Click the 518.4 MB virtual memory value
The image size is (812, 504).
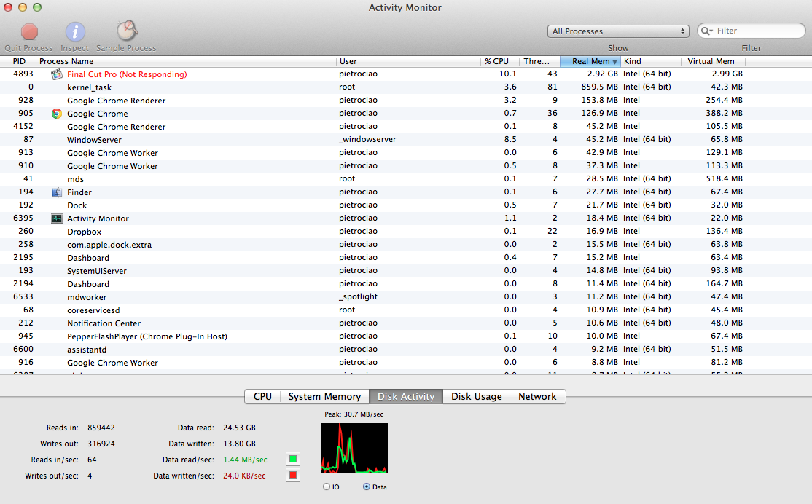click(724, 178)
